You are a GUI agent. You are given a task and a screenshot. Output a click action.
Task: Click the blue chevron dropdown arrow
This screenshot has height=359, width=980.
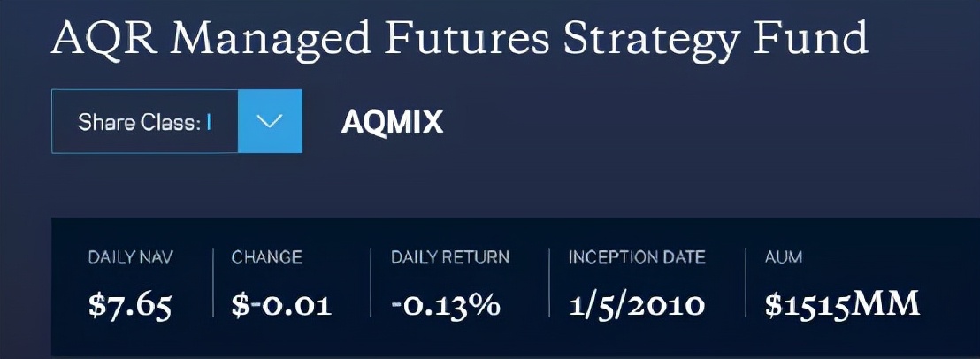(x=270, y=121)
